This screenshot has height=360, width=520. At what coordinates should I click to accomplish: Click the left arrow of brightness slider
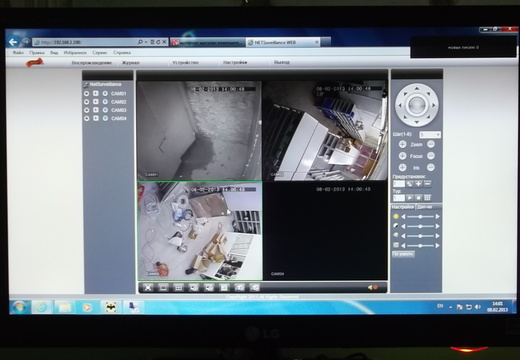(x=403, y=217)
